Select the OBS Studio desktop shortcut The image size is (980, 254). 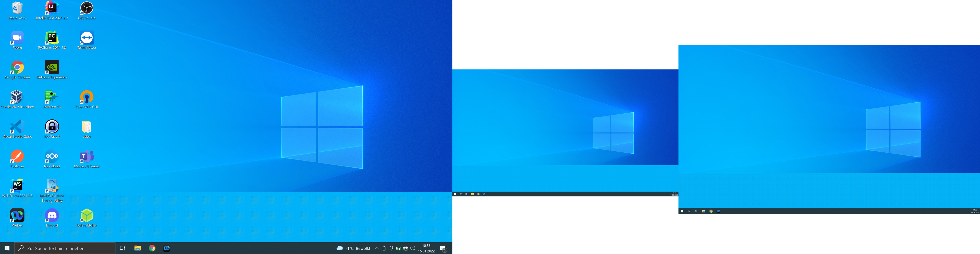coord(87,11)
